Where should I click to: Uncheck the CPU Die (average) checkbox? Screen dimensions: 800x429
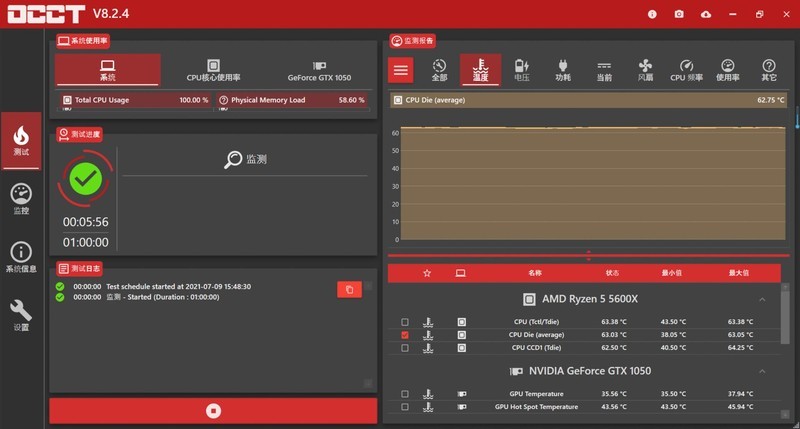(405, 335)
